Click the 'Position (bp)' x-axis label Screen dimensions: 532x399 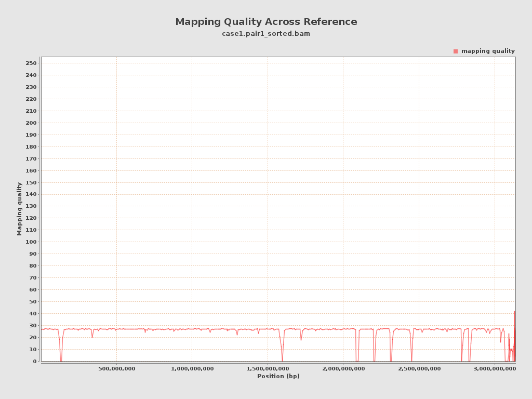pyautogui.click(x=278, y=376)
